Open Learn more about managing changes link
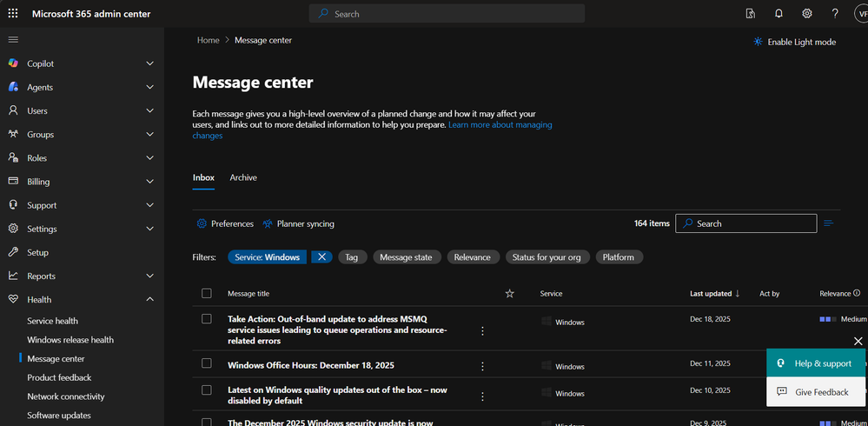868x426 pixels. pos(372,130)
